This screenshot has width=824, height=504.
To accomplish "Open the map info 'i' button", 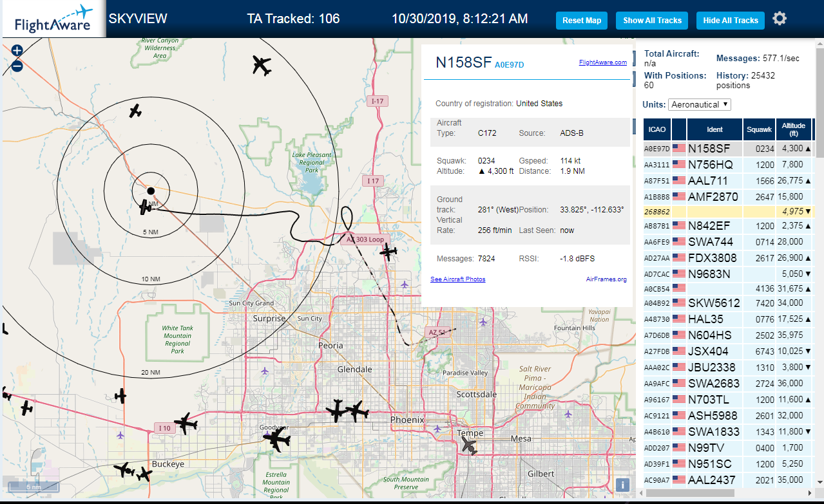I will click(x=622, y=485).
